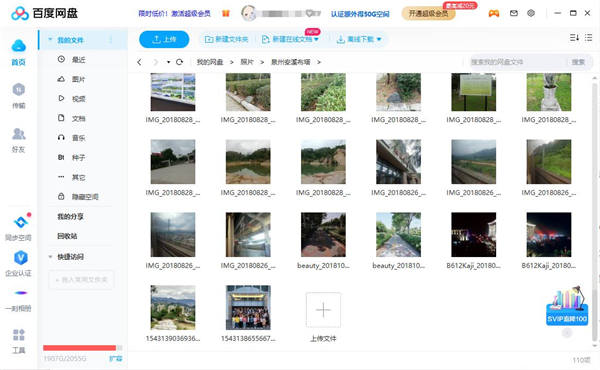The height and width of the screenshot is (370, 600).
Task: Click the sort order icon
Action: point(574,37)
